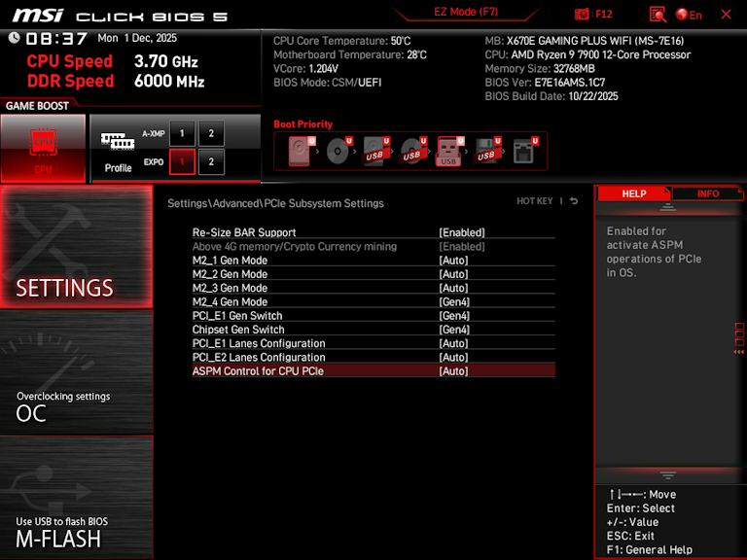Click the CPU Core Temperature reading
The width and height of the screenshot is (747, 560).
pyautogui.click(x=341, y=41)
